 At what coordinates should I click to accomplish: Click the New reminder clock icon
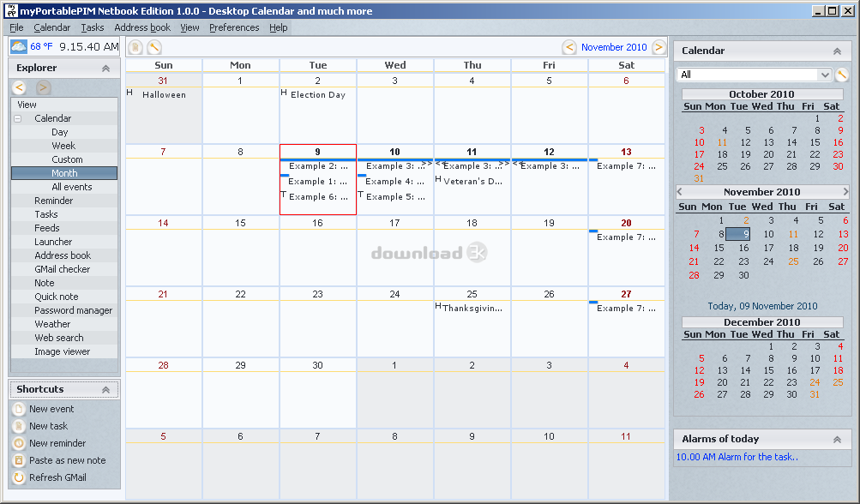(x=19, y=443)
